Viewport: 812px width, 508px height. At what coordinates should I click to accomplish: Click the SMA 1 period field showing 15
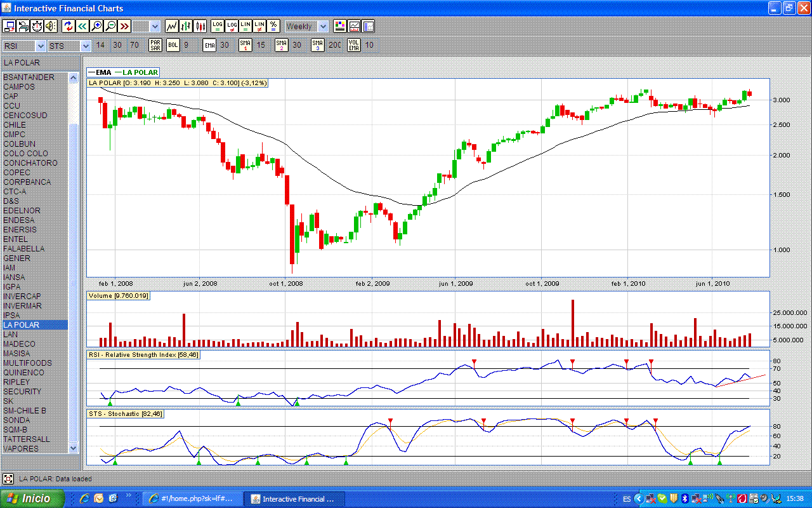point(261,45)
